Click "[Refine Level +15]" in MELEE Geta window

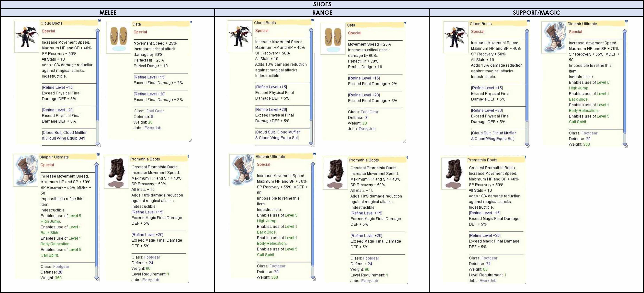point(149,77)
